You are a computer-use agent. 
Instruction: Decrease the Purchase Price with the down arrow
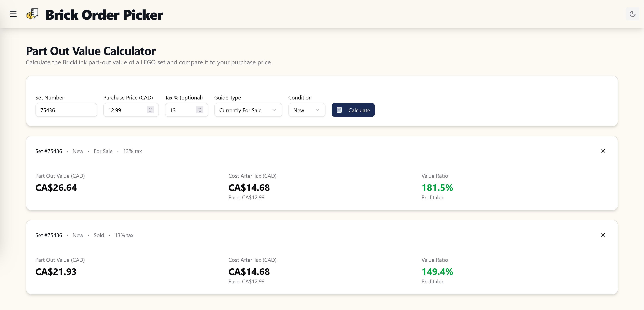150,111
